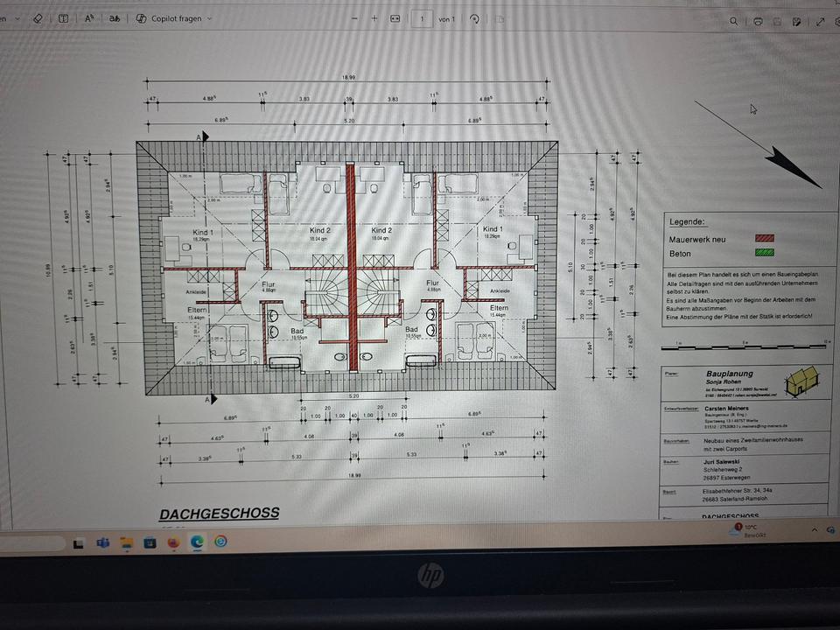This screenshot has width=840, height=630.
Task: Open the Search in PDF tool
Action: coord(734,20)
